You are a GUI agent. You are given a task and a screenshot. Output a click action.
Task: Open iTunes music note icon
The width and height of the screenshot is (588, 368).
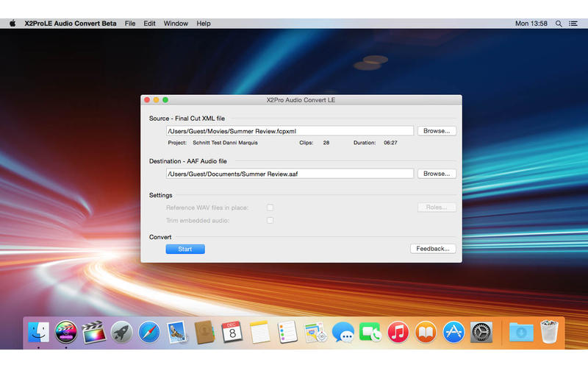[398, 333]
